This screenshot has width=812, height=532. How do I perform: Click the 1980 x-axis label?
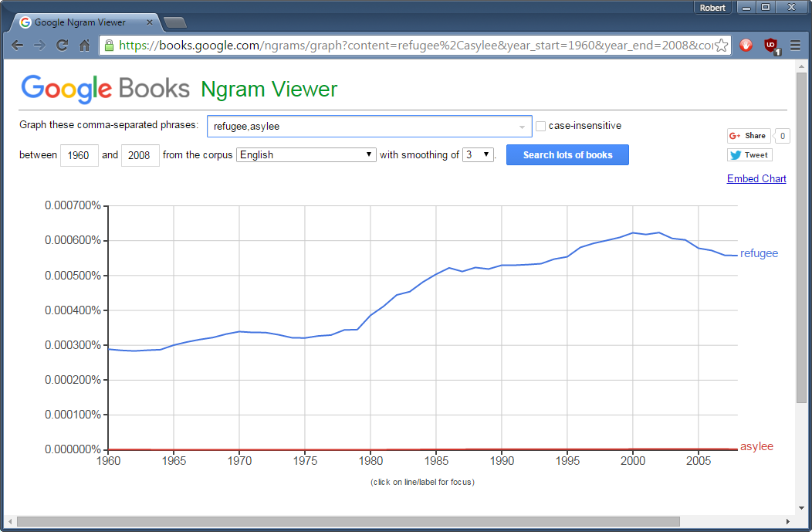point(370,461)
